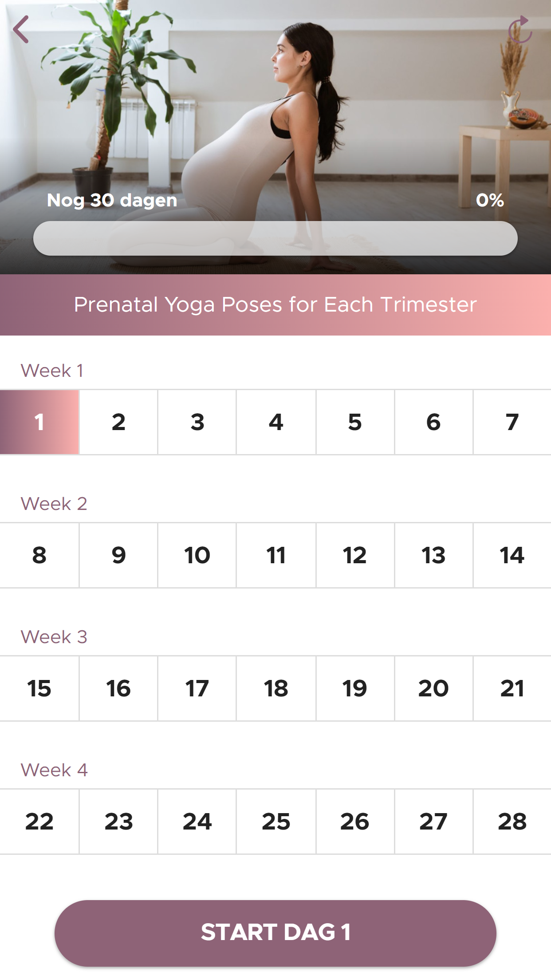
Task: Open day 11 workout
Action: (276, 555)
